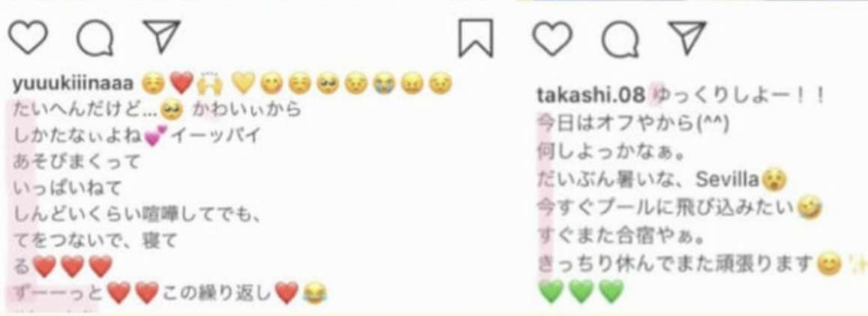
Task: Like the takashi.08 post with the heart icon
Action: [552, 39]
